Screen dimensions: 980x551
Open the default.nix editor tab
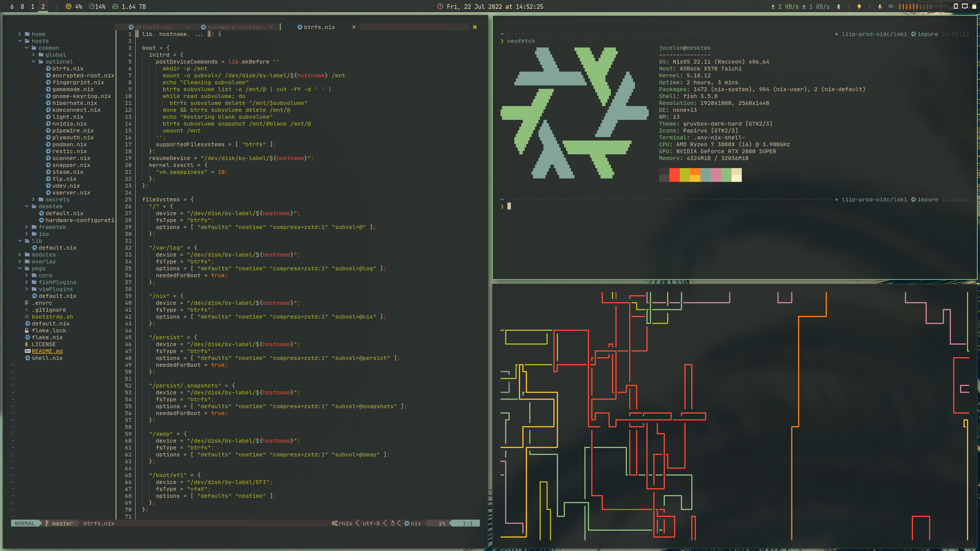154,27
